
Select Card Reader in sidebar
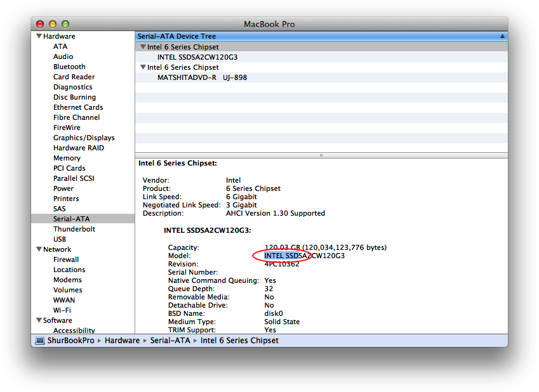74,77
